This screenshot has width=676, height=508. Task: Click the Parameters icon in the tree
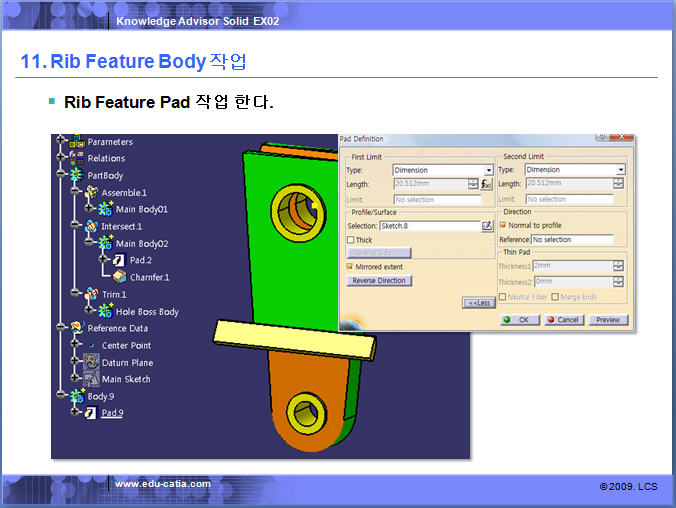pyautogui.click(x=78, y=142)
